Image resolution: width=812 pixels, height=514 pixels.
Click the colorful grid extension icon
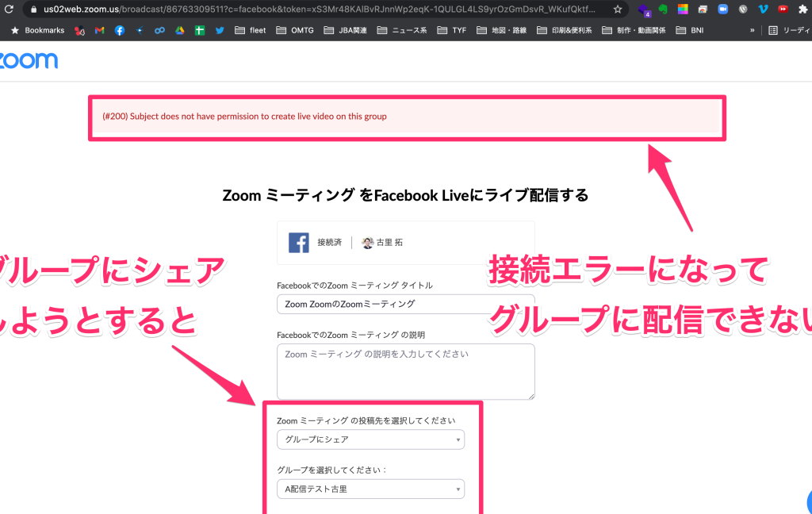[683, 10]
